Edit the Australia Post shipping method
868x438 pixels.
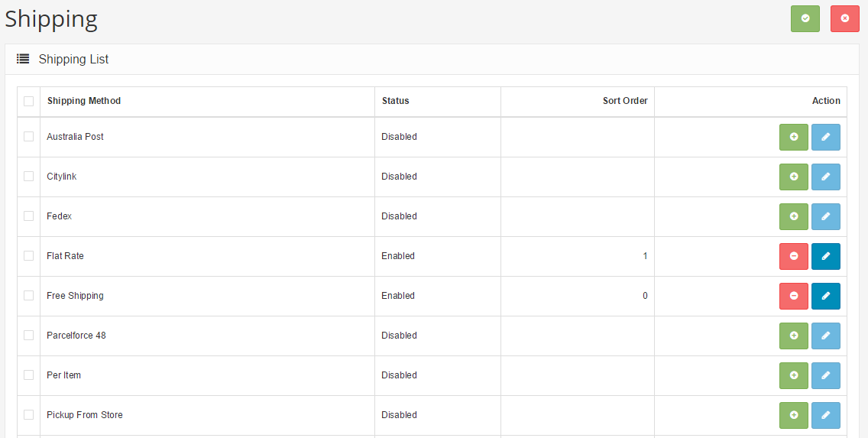(826, 137)
